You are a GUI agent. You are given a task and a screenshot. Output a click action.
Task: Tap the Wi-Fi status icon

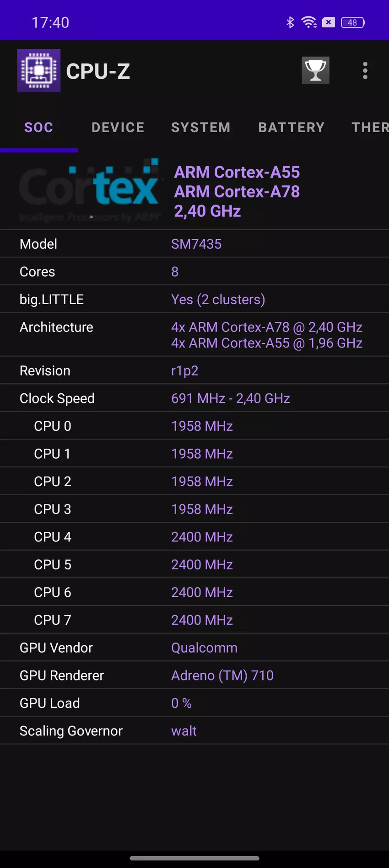pyautogui.click(x=309, y=22)
